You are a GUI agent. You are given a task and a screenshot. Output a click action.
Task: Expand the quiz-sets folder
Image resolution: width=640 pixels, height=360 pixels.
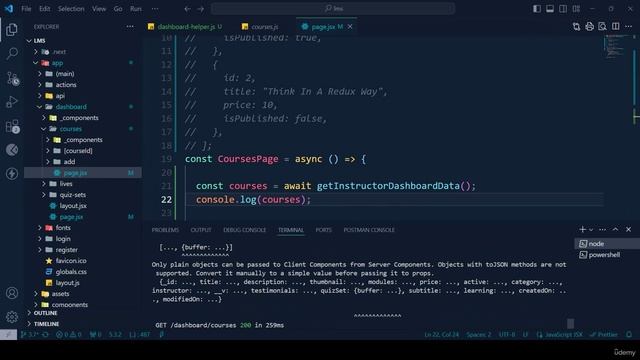tap(44, 195)
